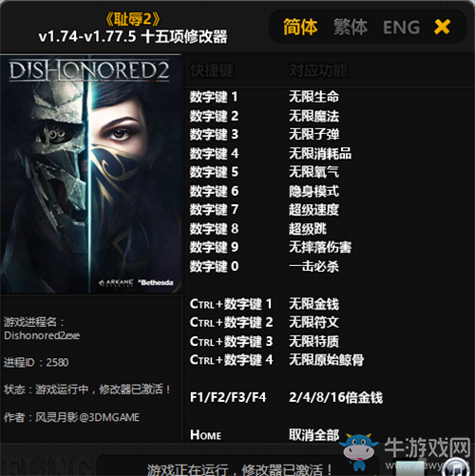Click the 一击必杀 option
Viewport: 475px width, 476px height.
313,266
